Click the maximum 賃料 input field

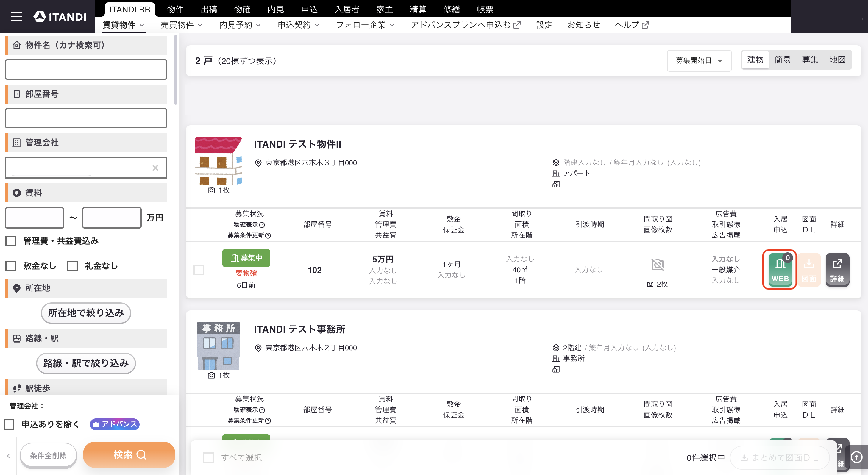click(112, 218)
